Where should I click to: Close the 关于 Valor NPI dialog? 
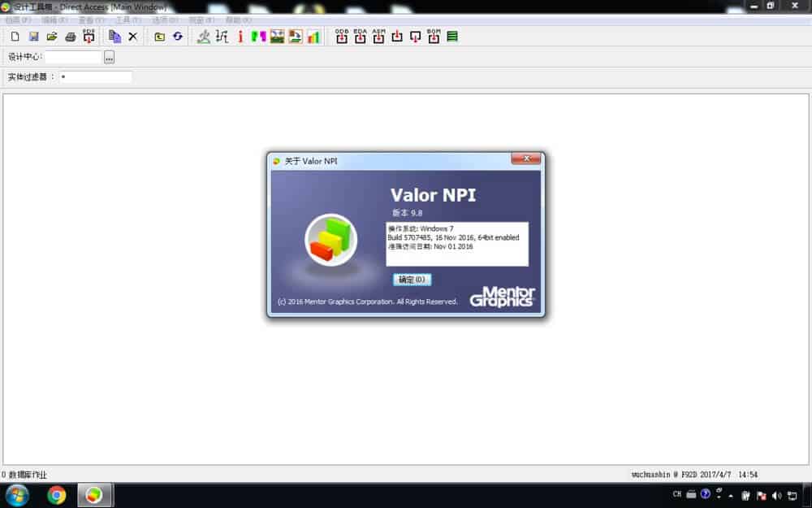(x=526, y=159)
